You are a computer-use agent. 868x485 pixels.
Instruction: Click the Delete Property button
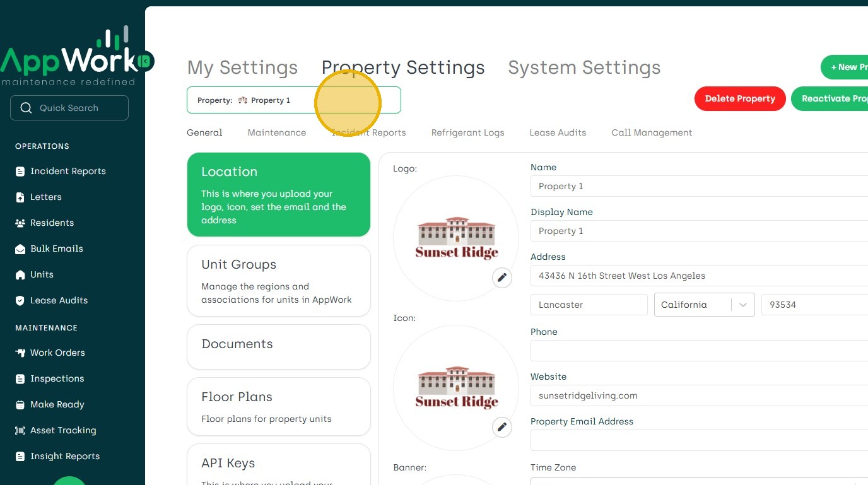[x=740, y=98]
